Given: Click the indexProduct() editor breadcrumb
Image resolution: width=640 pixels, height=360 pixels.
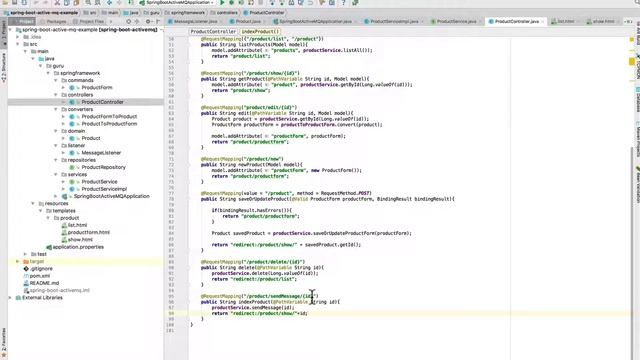Looking at the screenshot, I should coord(260,31).
